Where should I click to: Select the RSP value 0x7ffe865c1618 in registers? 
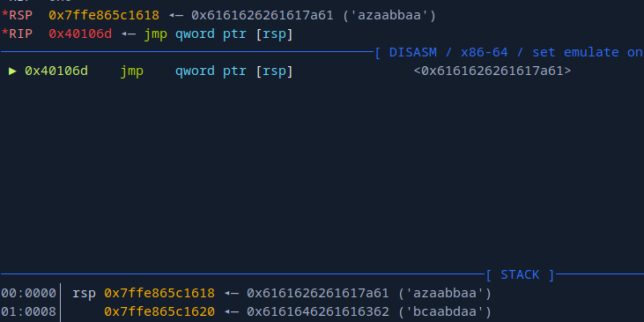[104, 16]
